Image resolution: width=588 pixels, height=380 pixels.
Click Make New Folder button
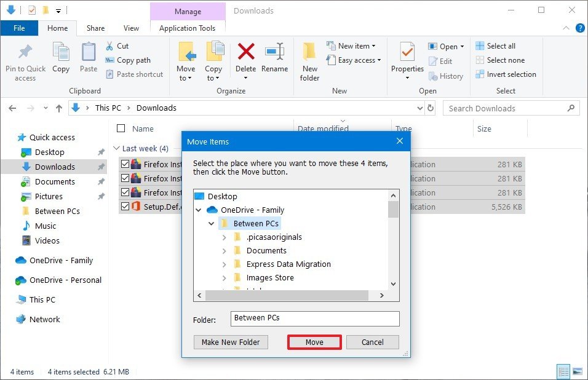(231, 342)
